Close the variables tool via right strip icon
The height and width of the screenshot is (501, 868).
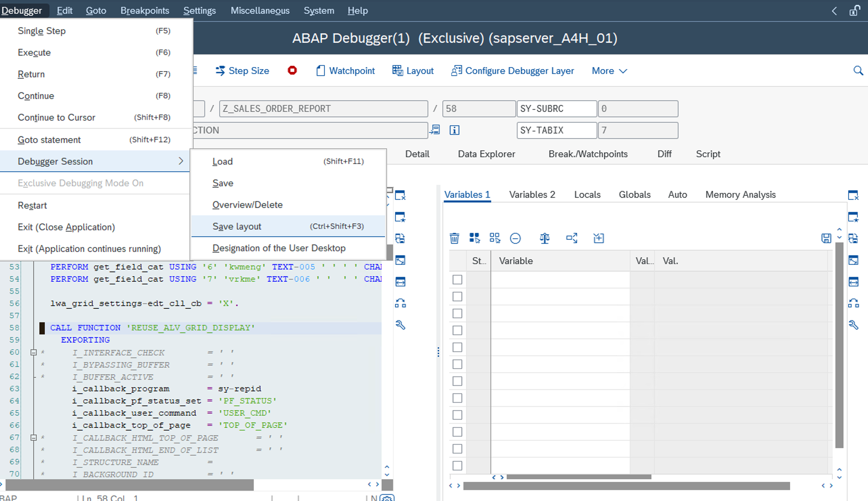[x=853, y=195]
